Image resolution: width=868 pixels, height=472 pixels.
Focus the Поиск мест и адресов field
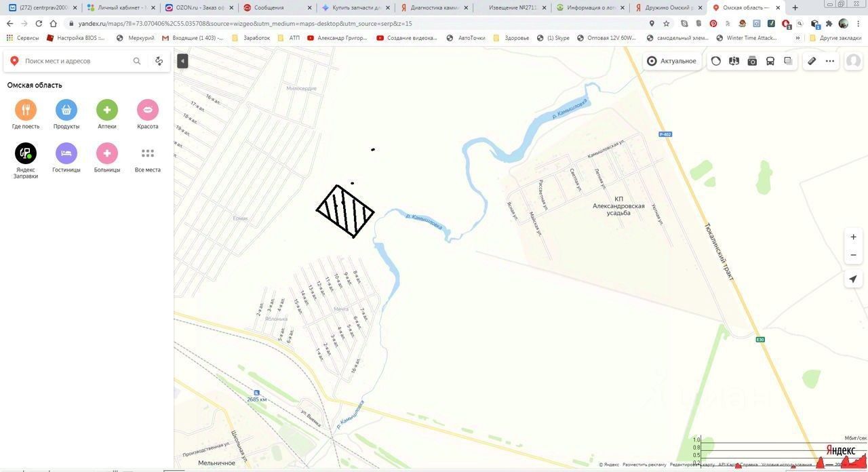[x=76, y=61]
